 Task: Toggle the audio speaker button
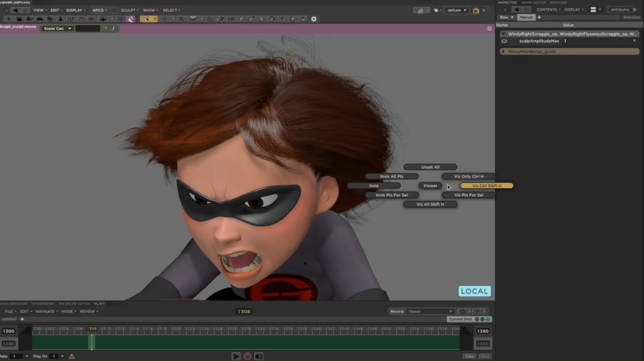point(259,356)
